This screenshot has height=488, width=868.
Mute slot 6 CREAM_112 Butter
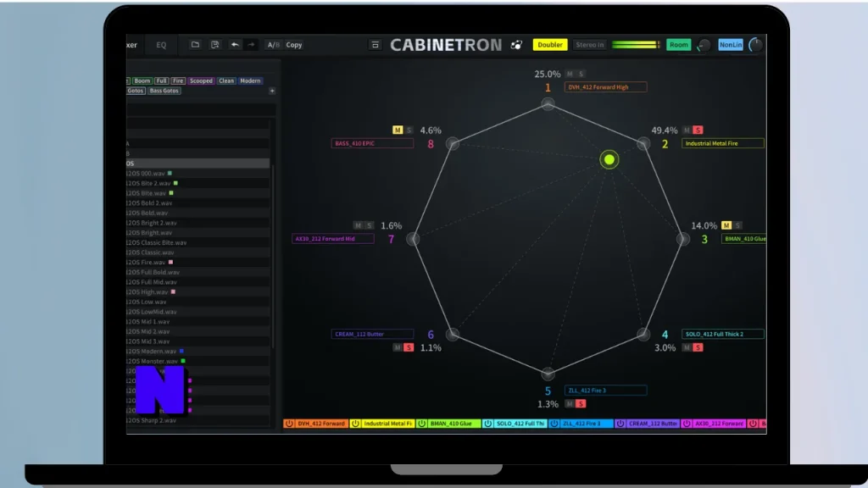398,347
